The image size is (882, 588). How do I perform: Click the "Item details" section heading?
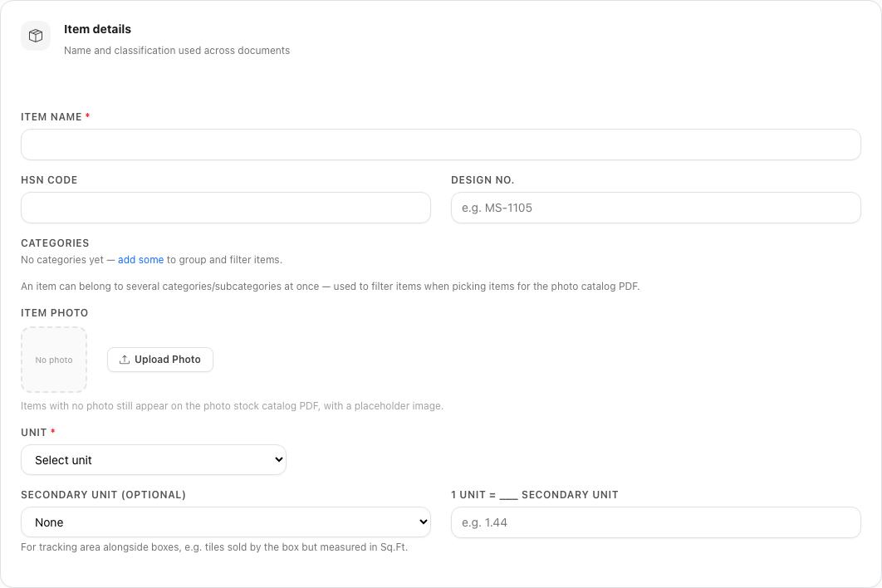97,29
